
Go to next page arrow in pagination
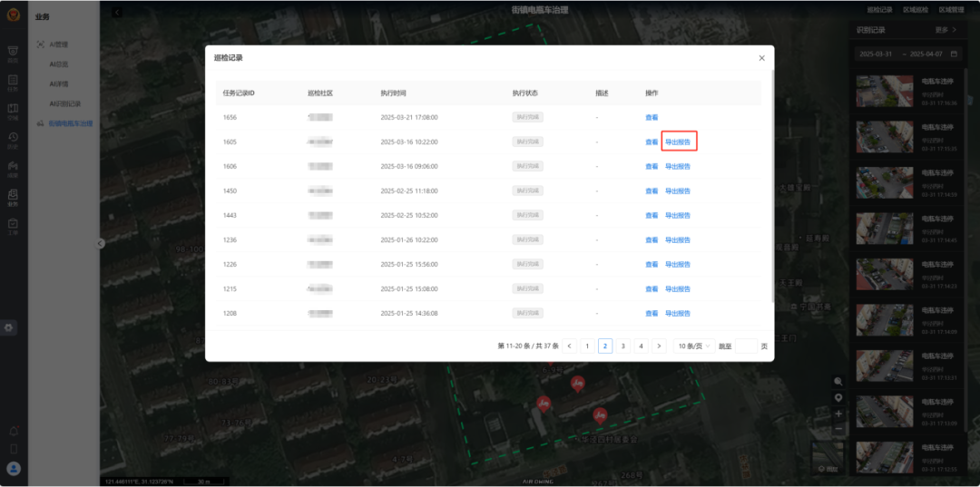coord(659,346)
